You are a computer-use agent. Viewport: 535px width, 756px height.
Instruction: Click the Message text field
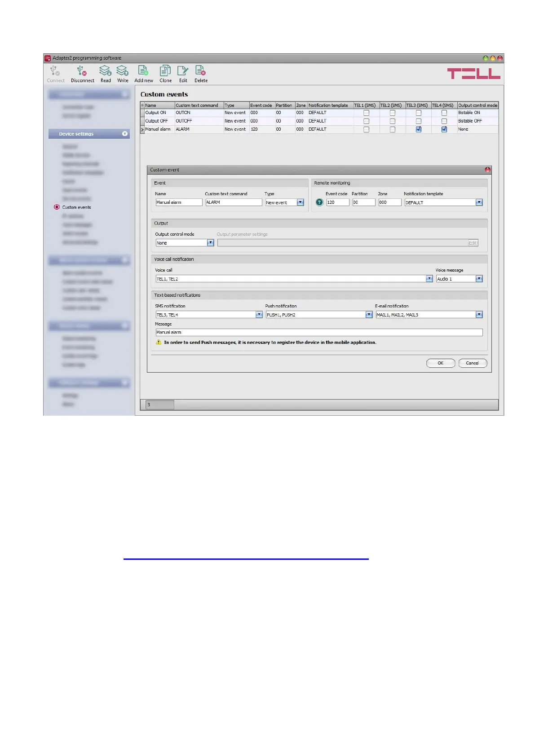click(x=319, y=333)
